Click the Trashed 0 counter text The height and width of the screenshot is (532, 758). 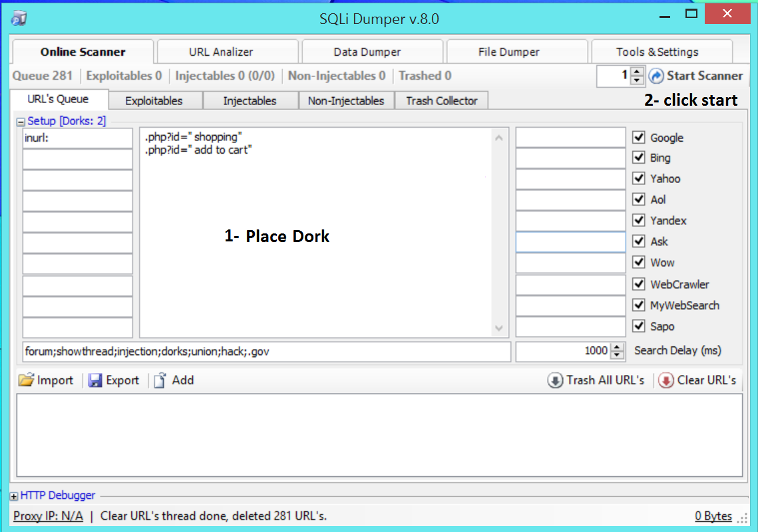click(425, 76)
